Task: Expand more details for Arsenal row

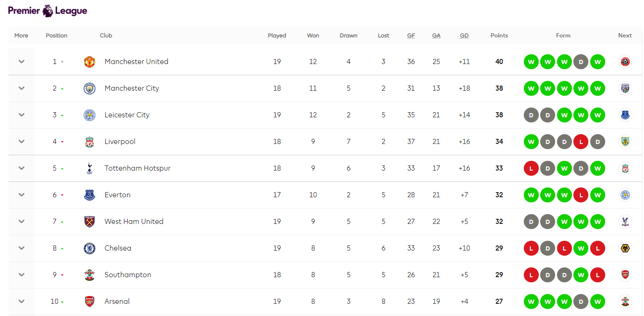Action: coord(22,302)
